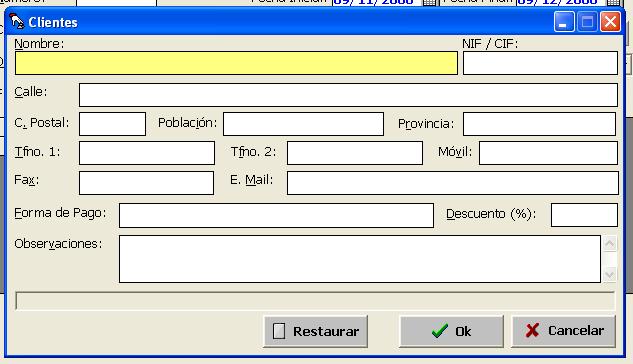Close the Clientes window
This screenshot has height=364, width=633.
[610, 21]
